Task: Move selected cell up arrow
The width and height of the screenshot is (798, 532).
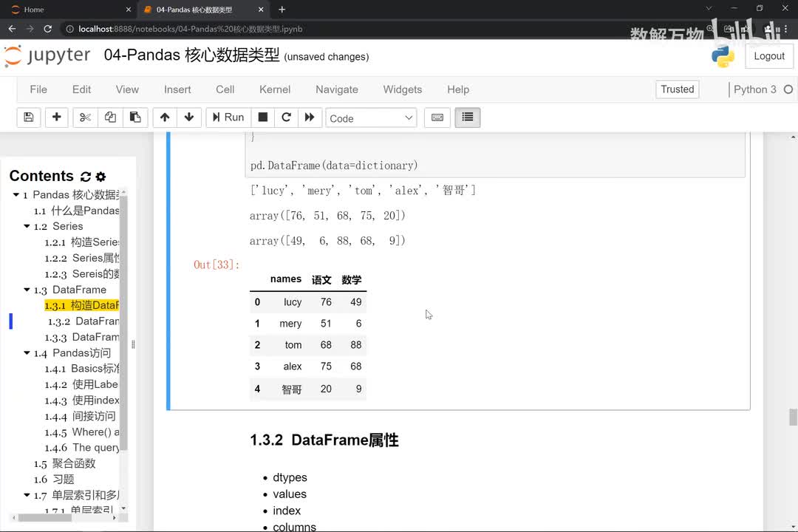Action: [164, 117]
